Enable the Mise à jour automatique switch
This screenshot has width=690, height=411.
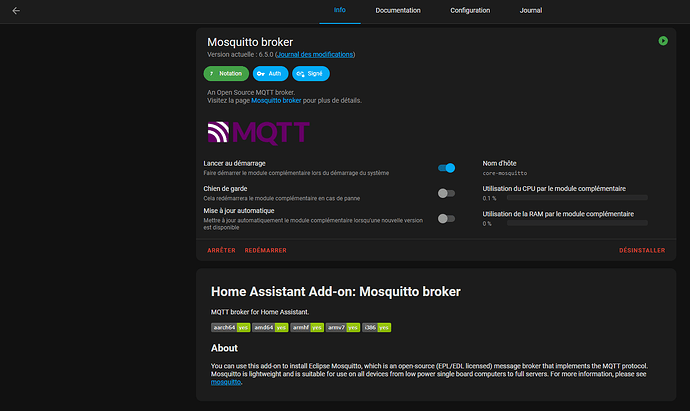point(446,219)
